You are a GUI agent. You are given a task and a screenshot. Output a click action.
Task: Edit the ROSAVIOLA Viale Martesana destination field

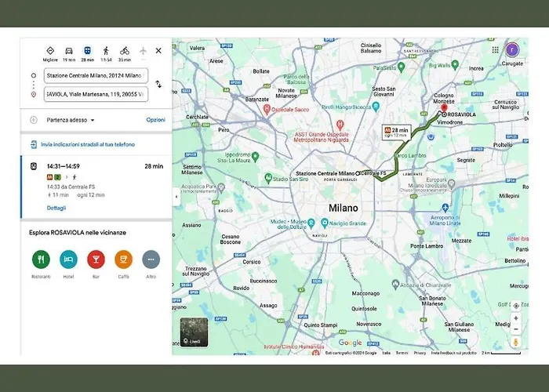click(96, 94)
